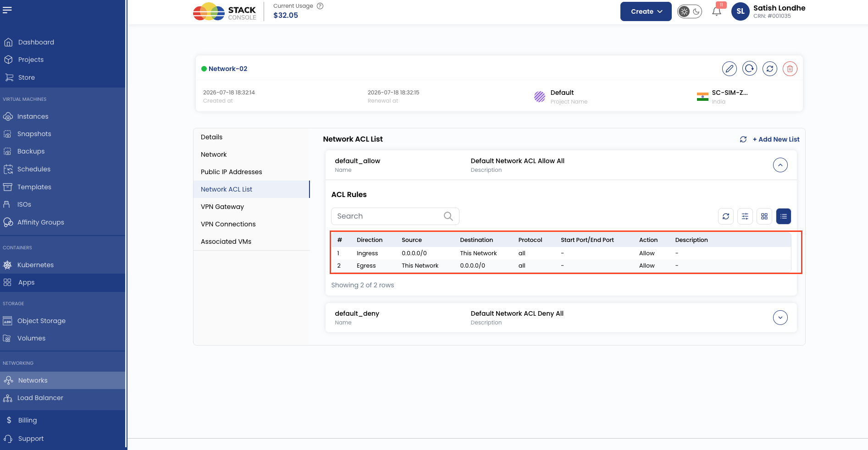Click the SC-SIM-Z... zone label
The image size is (868, 450).
(730, 93)
